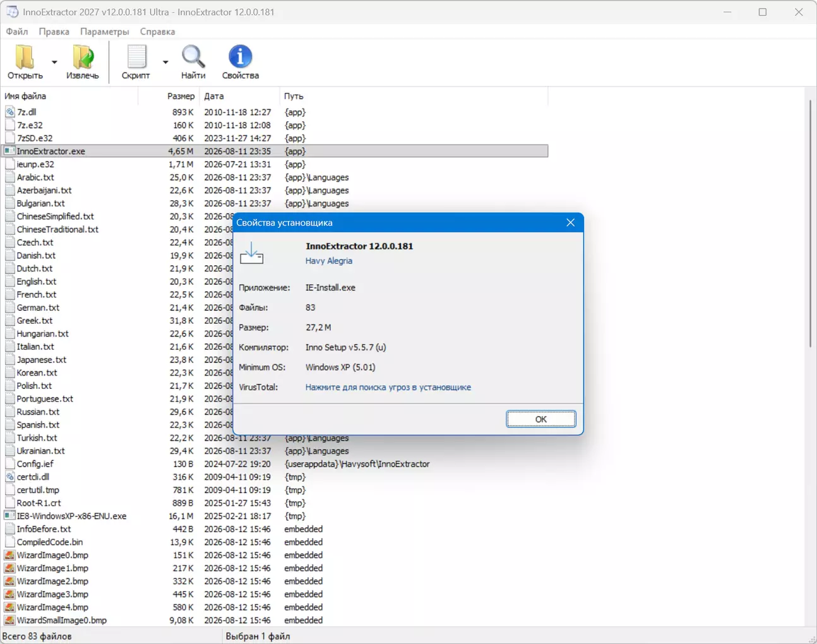Open the Справка menu

click(158, 32)
